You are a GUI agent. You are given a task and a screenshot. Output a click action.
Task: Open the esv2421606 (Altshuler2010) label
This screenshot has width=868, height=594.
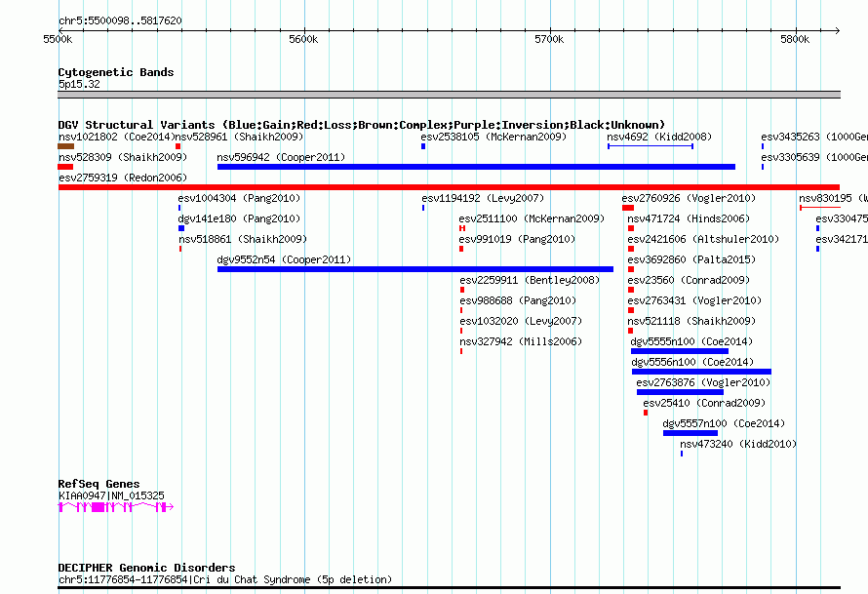[703, 239]
